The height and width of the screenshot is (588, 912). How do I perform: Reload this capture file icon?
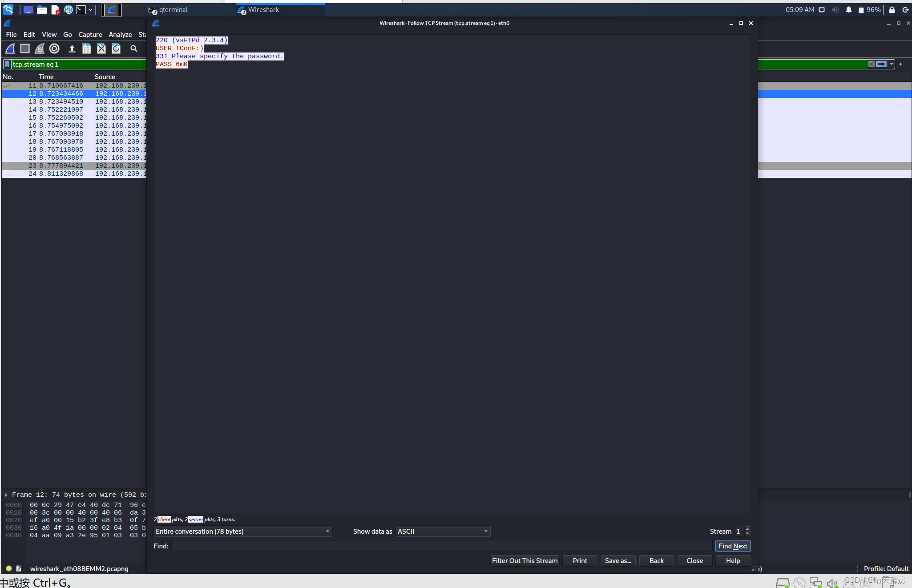tap(116, 48)
